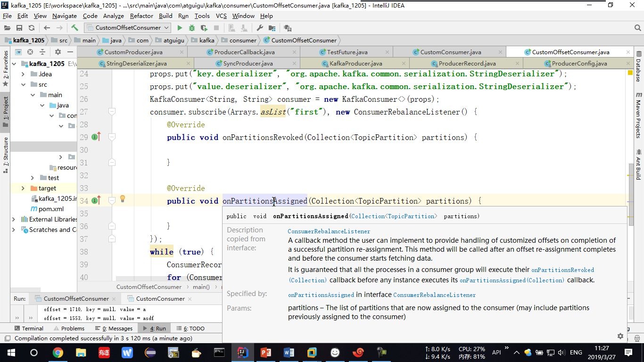
Task: Click the Open folder toolbar icon
Action: 7,28
